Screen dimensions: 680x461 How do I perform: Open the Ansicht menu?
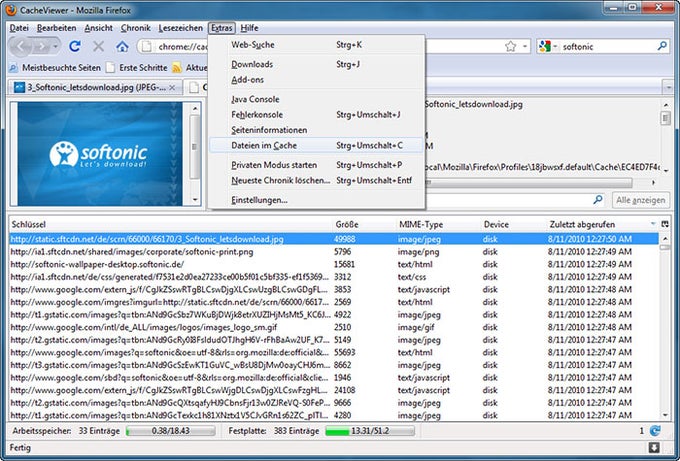(98, 28)
